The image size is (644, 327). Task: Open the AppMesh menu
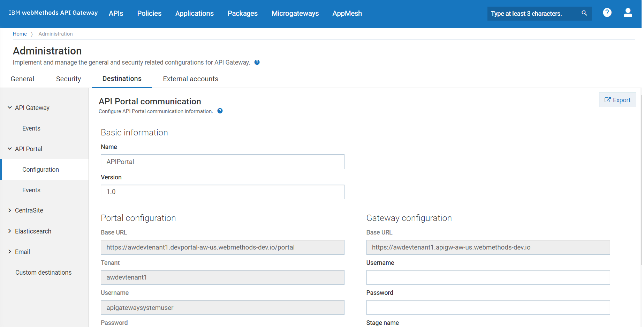(347, 13)
